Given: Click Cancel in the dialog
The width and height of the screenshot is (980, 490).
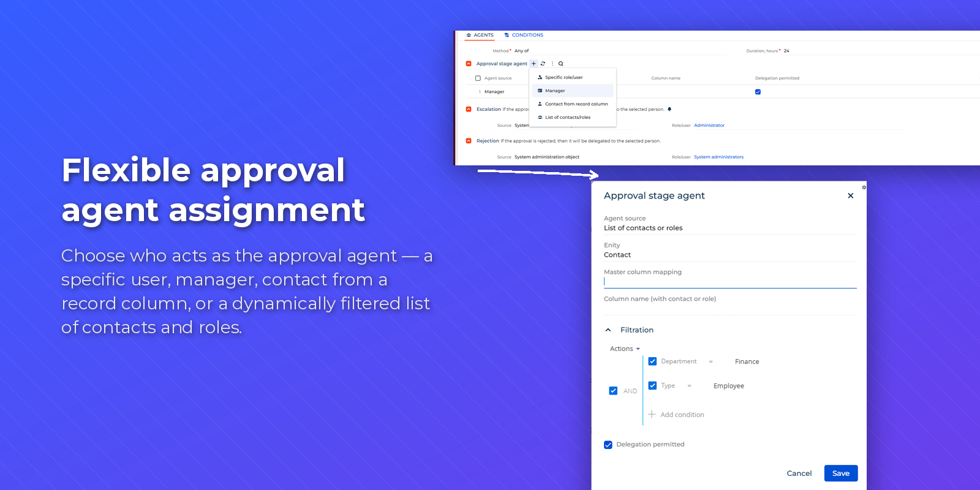Looking at the screenshot, I should tap(799, 473).
